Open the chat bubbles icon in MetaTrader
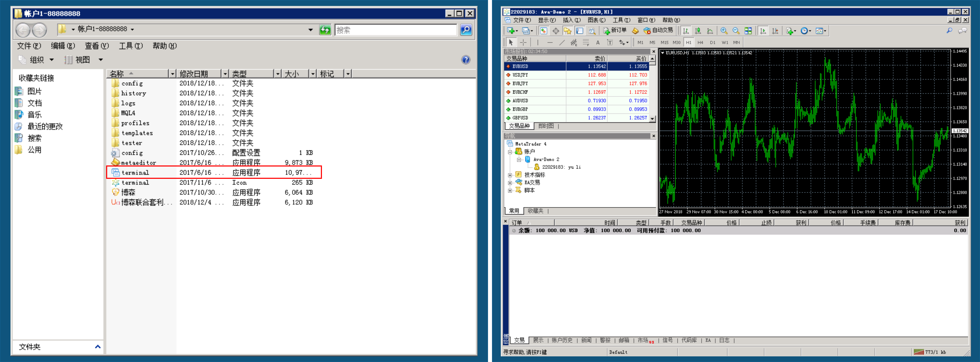The image size is (980, 362). click(962, 31)
